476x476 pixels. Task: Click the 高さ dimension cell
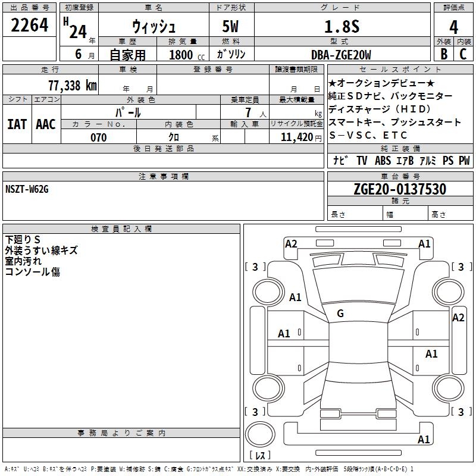[450, 214]
